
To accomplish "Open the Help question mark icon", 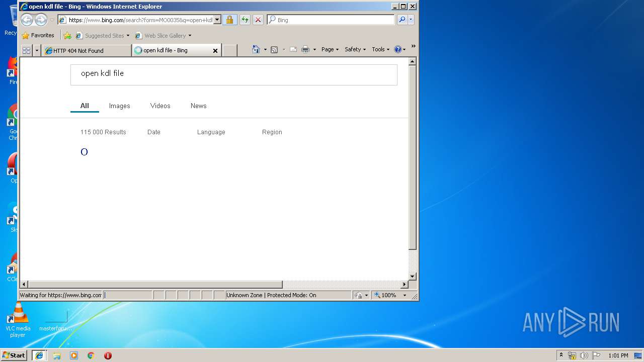I will point(399,49).
